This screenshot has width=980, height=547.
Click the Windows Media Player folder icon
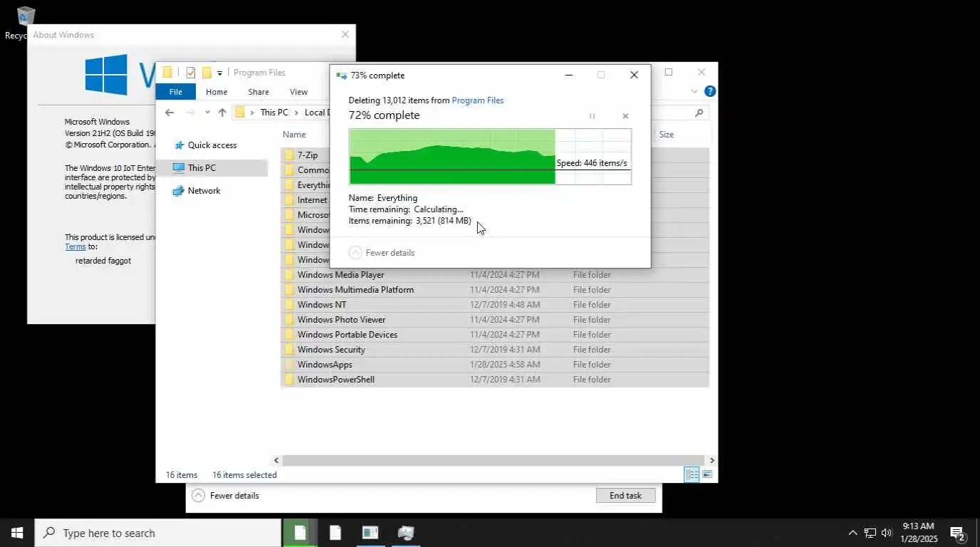[289, 275]
